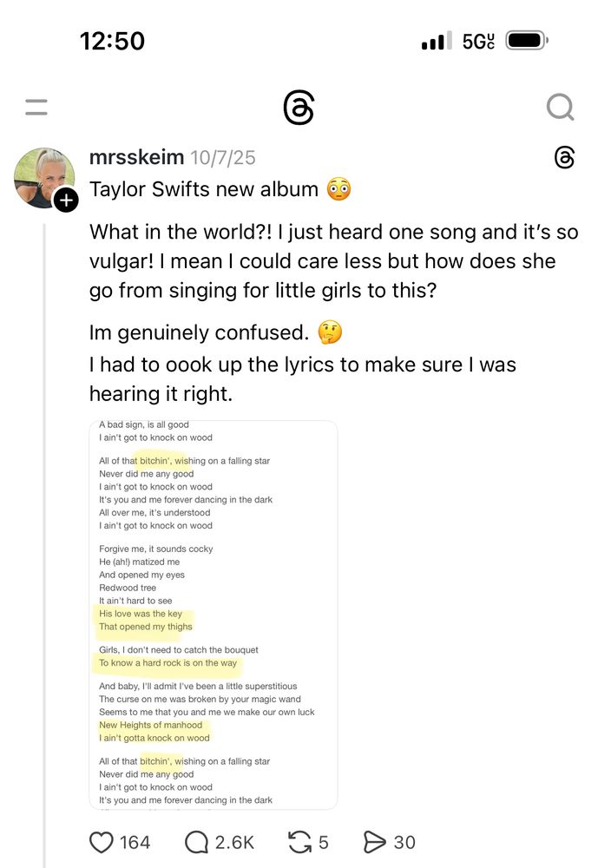The width and height of the screenshot is (598, 868).
Task: Tap the battery indicator in status bar
Action: 525,41
